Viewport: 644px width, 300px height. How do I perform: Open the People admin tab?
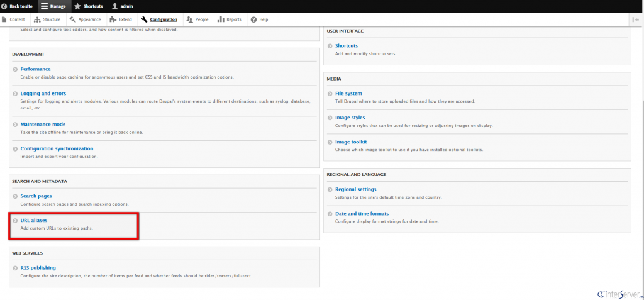click(x=197, y=19)
